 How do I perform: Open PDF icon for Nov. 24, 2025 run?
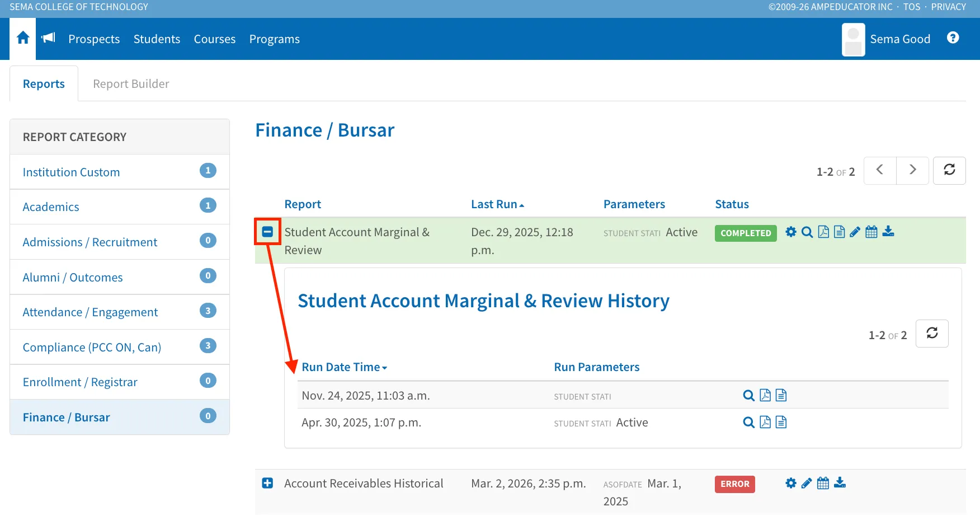[765, 395]
